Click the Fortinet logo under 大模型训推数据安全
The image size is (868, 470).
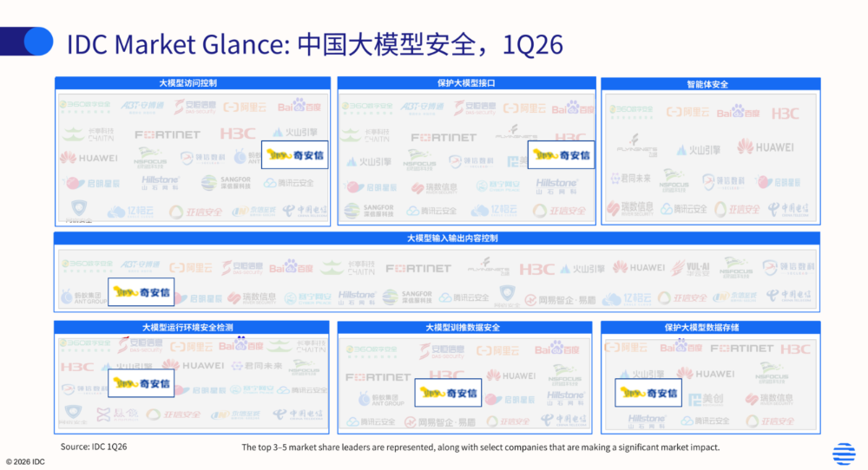tap(378, 377)
